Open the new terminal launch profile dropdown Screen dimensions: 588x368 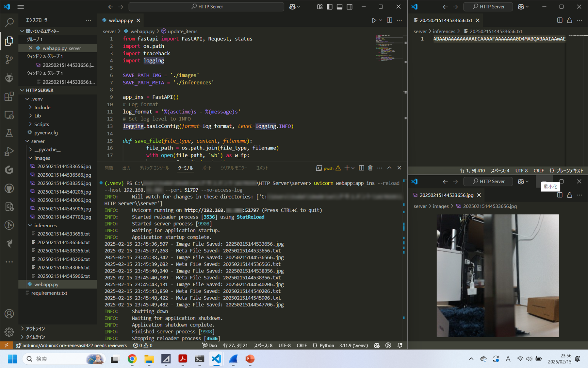pos(353,168)
